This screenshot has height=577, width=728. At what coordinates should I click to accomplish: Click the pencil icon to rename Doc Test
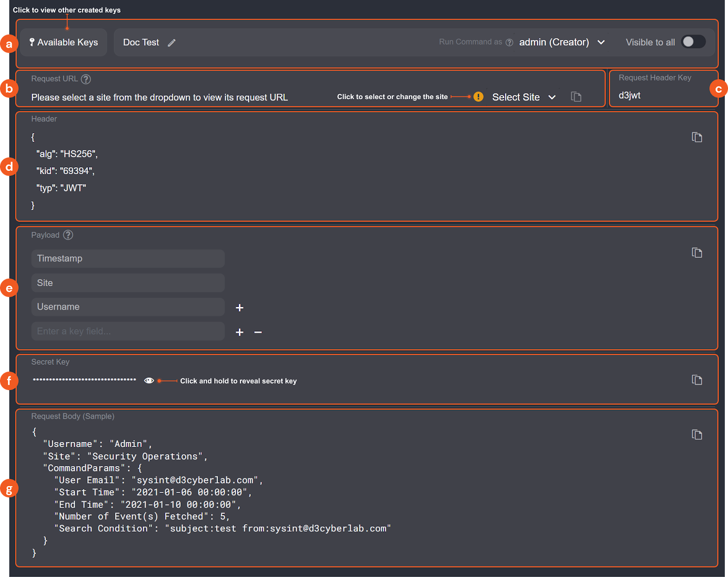click(172, 42)
